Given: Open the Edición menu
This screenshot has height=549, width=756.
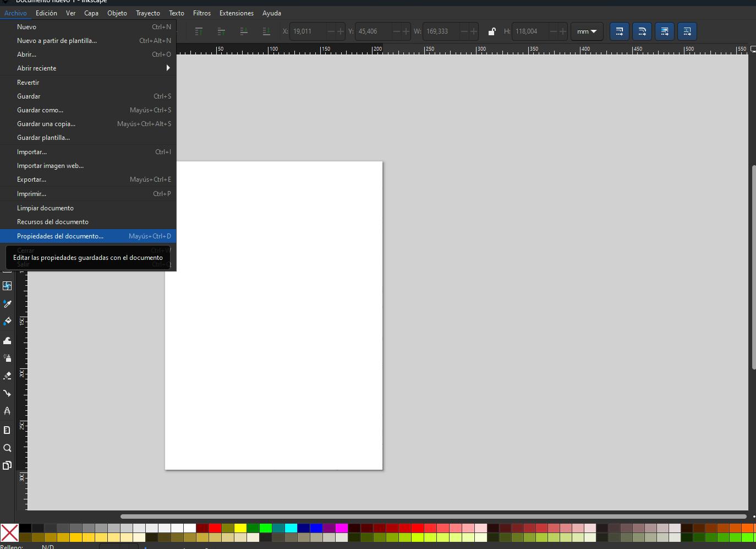Looking at the screenshot, I should point(46,13).
